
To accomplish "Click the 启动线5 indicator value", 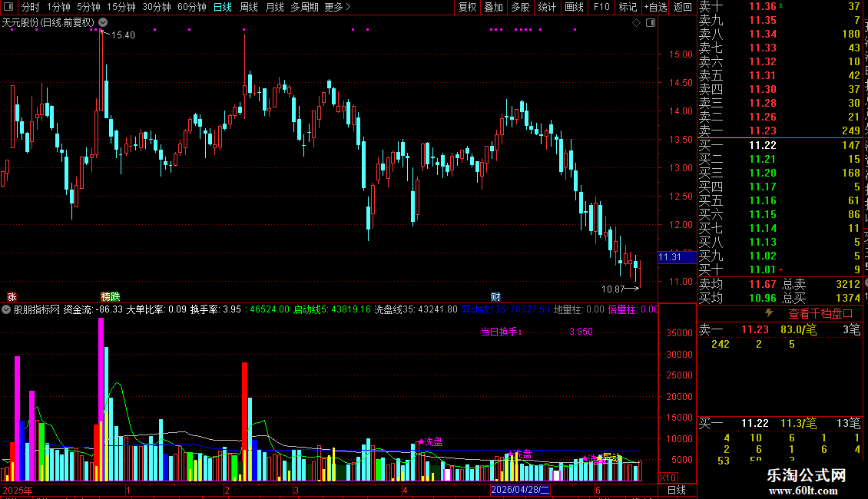I will 332,309.
